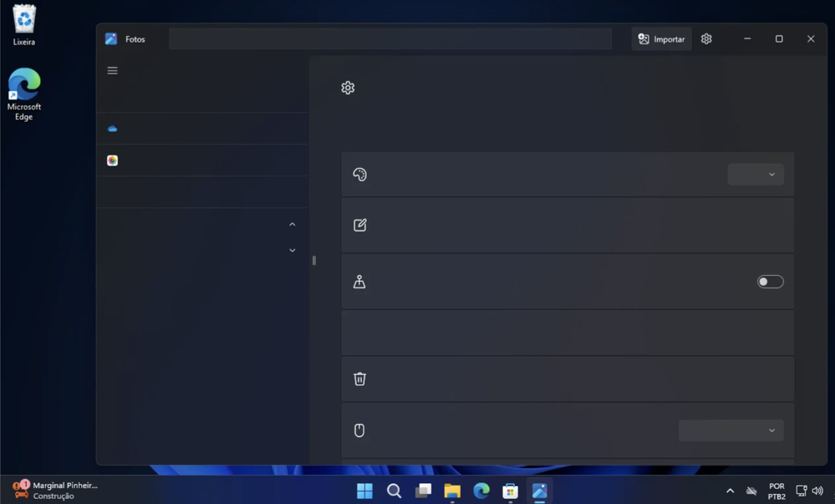Open the theme selection dropdown
The image size is (835, 504).
(x=755, y=174)
